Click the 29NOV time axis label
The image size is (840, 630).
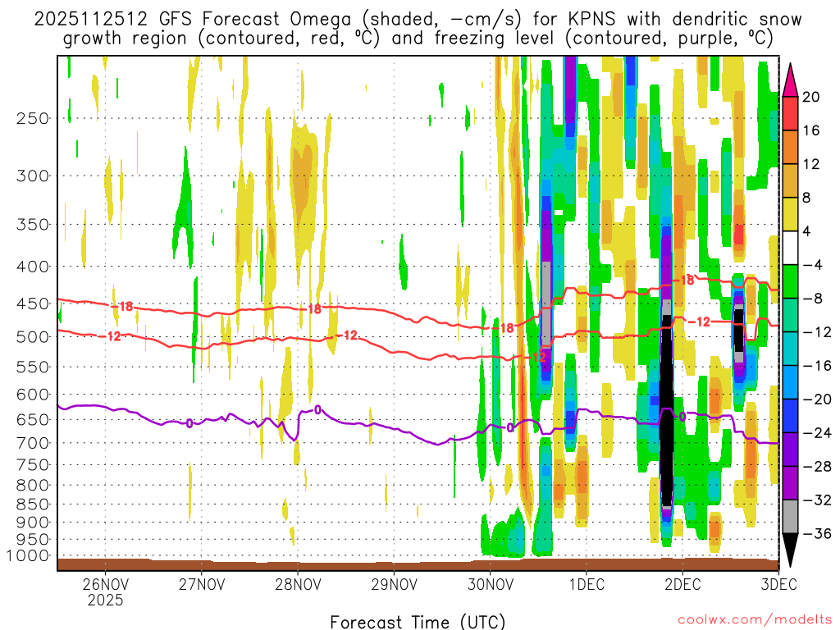tap(395, 584)
